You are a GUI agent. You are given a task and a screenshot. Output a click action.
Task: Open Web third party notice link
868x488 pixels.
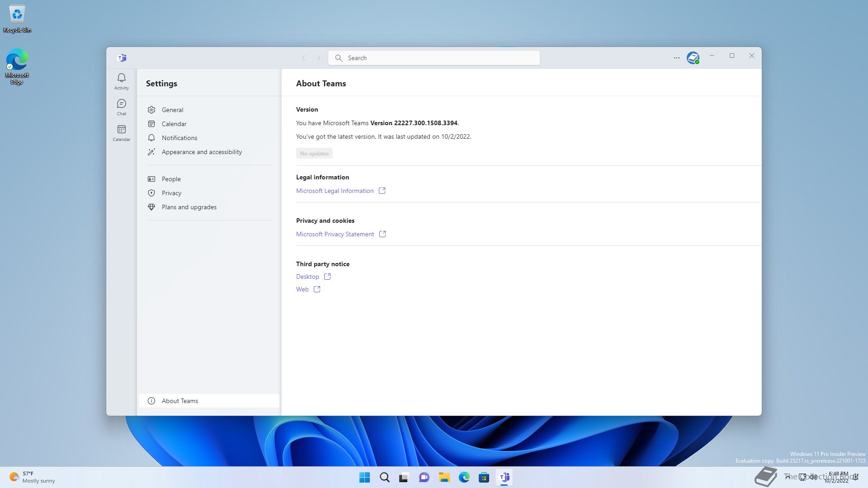tap(302, 289)
